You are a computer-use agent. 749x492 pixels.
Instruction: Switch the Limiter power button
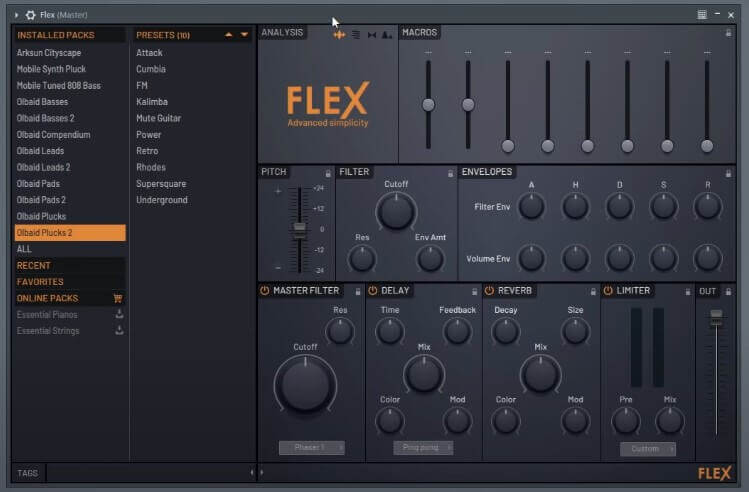pyautogui.click(x=608, y=290)
